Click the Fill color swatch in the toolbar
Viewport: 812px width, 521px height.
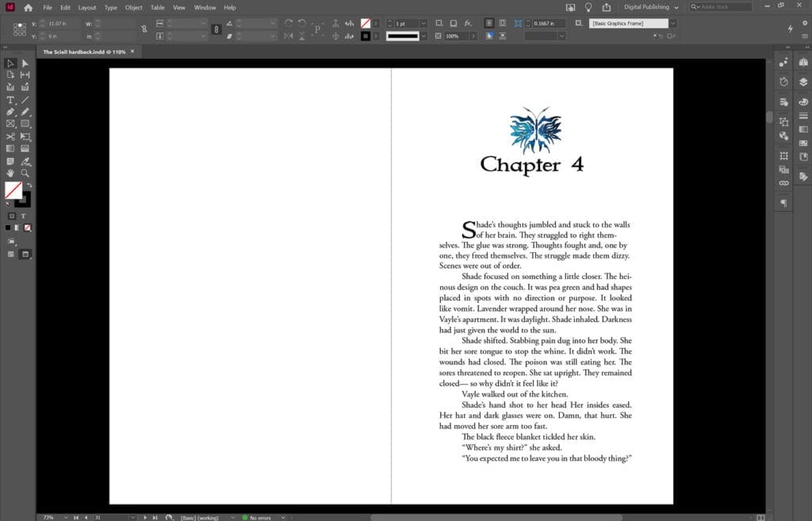pyautogui.click(x=13, y=190)
